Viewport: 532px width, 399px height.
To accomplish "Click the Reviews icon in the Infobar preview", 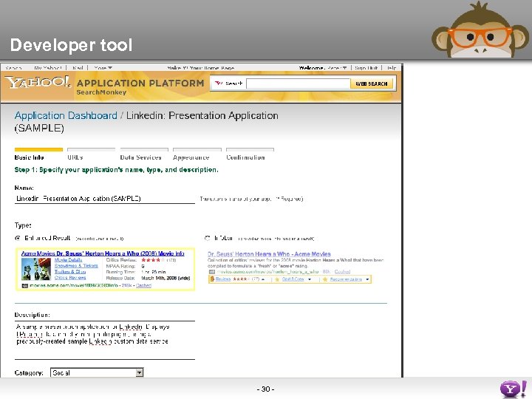I will click(x=212, y=279).
